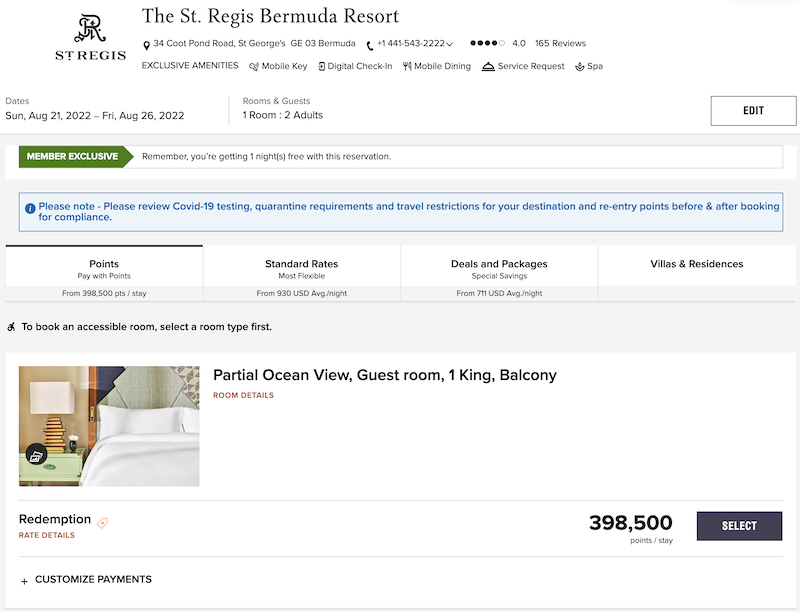Click the Mobile Dining fork icon

coord(407,66)
